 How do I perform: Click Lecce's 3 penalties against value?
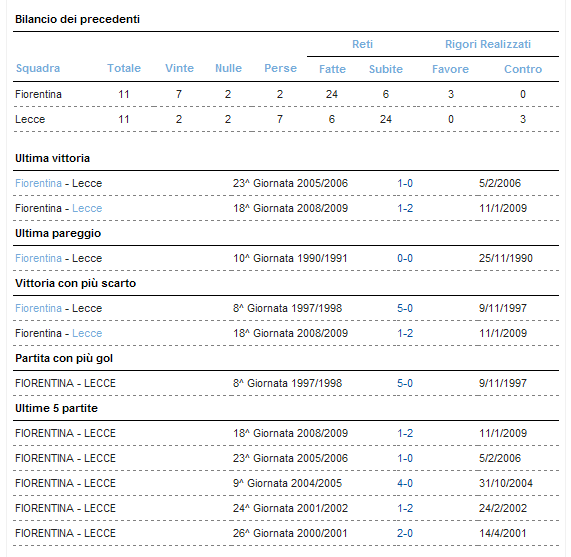click(x=523, y=119)
